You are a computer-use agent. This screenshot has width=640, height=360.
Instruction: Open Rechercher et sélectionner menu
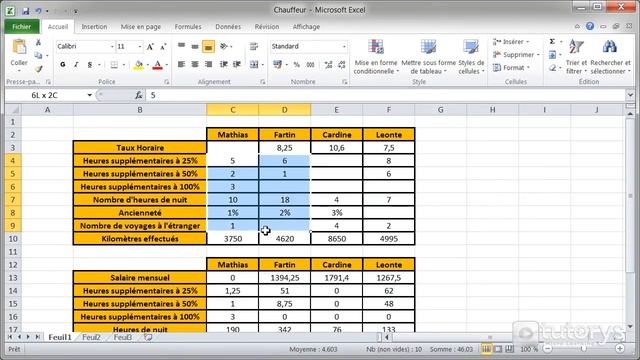[x=610, y=57]
